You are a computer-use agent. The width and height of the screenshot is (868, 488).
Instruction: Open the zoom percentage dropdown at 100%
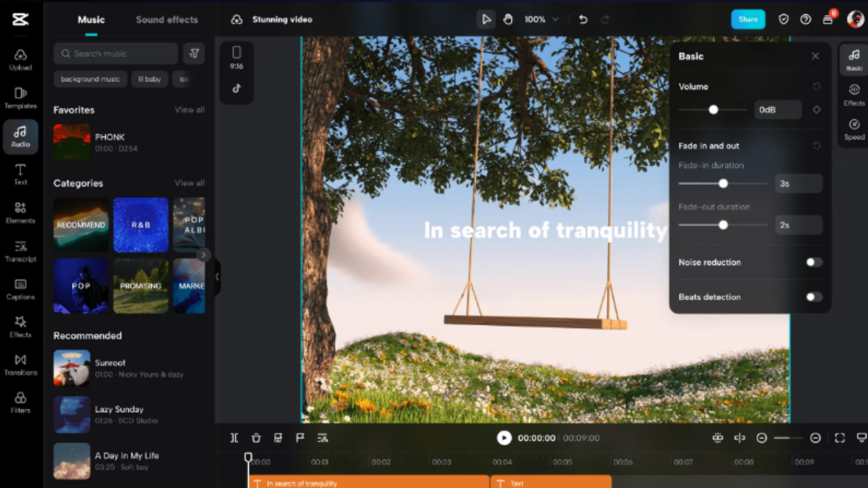tap(540, 19)
